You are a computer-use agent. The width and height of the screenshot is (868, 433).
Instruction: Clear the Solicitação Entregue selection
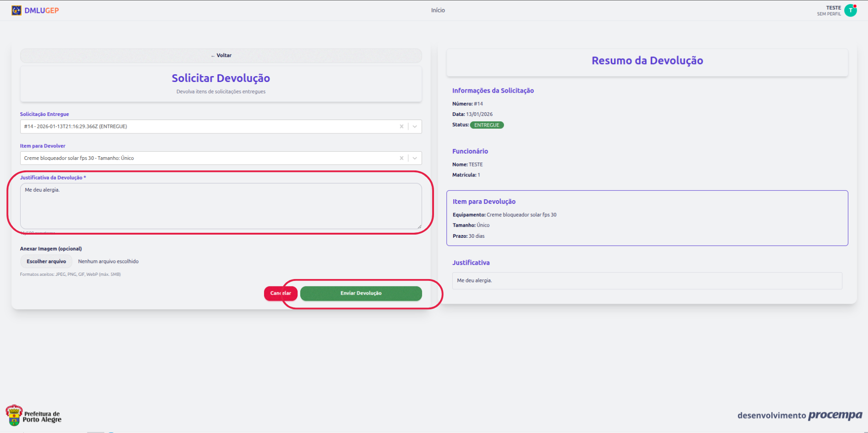(x=401, y=126)
